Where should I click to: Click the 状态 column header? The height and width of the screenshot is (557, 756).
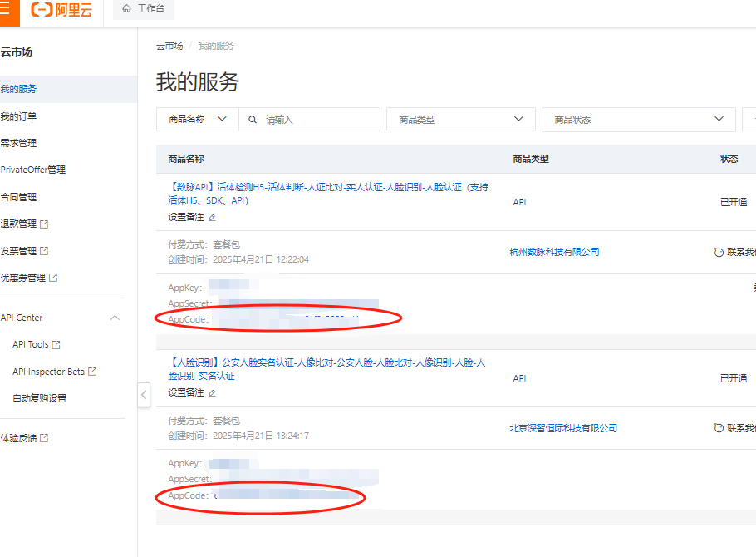729,160
